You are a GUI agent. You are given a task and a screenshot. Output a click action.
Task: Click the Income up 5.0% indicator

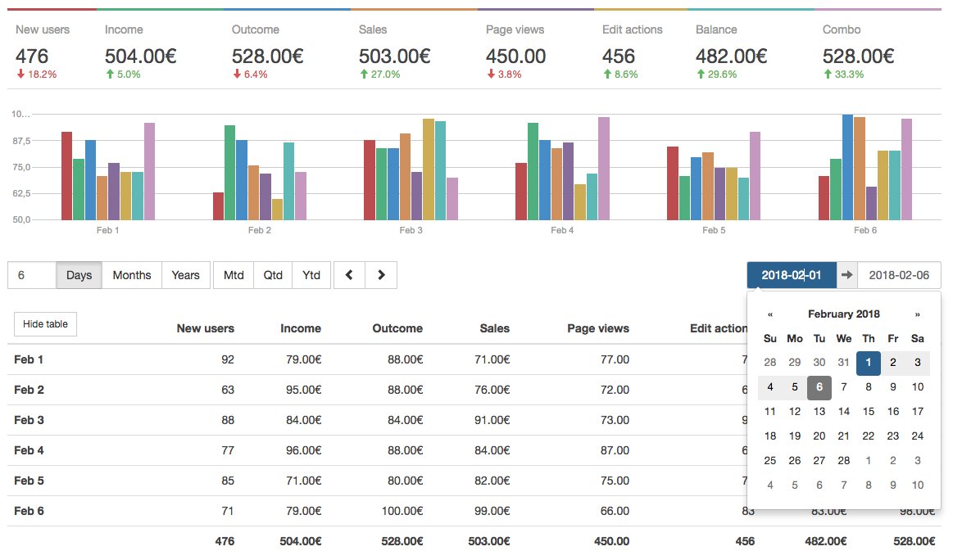pyautogui.click(x=124, y=75)
